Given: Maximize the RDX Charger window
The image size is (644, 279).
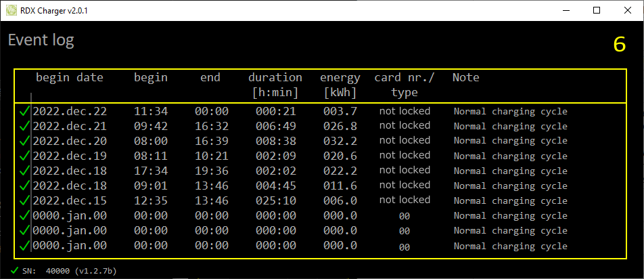Looking at the screenshot, I should pyautogui.click(x=597, y=10).
